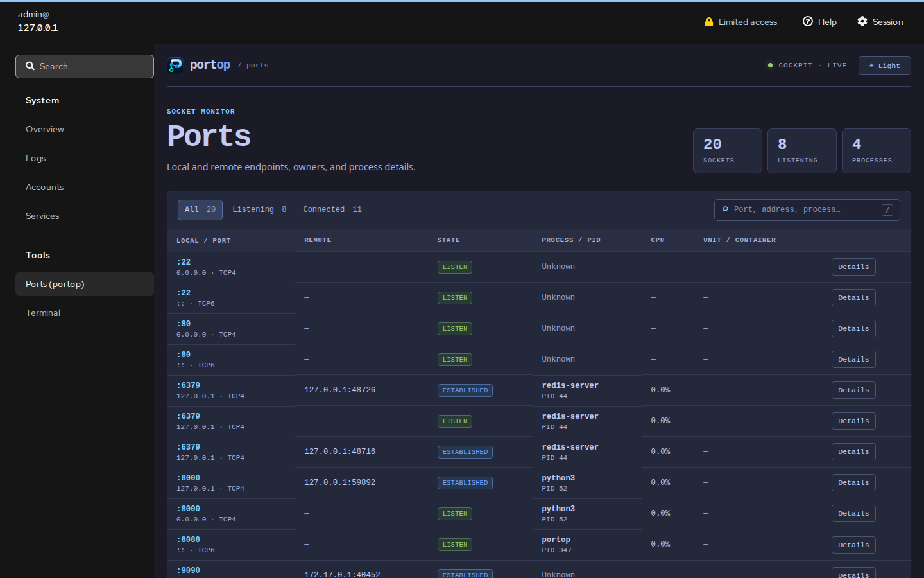Click the State column header
Screen dimensions: 924x578
(x=449, y=240)
